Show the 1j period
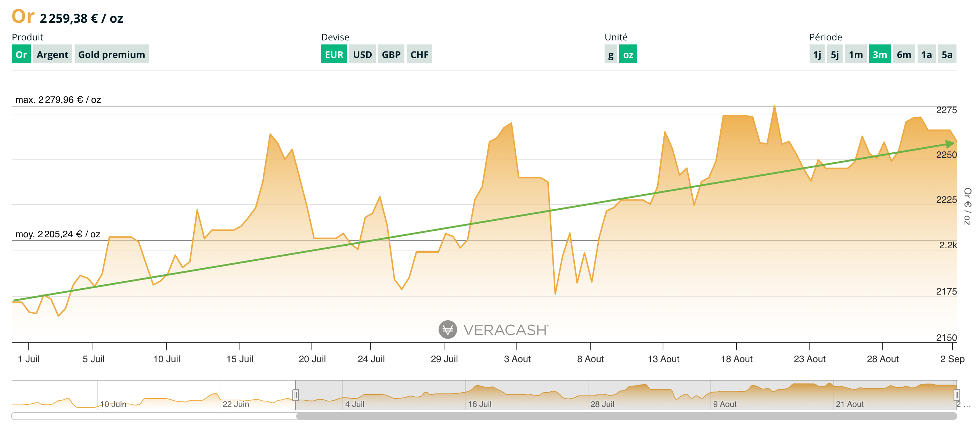Image resolution: width=980 pixels, height=429 pixels. (x=817, y=54)
